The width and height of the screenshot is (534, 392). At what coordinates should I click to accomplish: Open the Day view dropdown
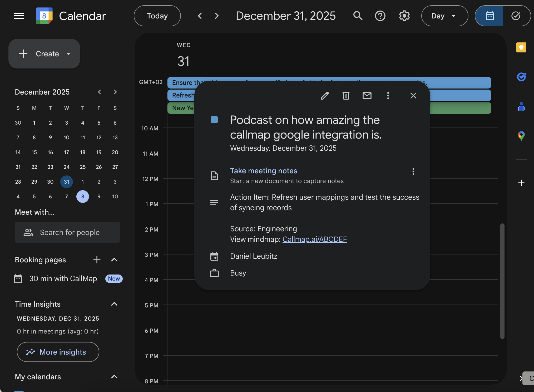click(x=444, y=16)
